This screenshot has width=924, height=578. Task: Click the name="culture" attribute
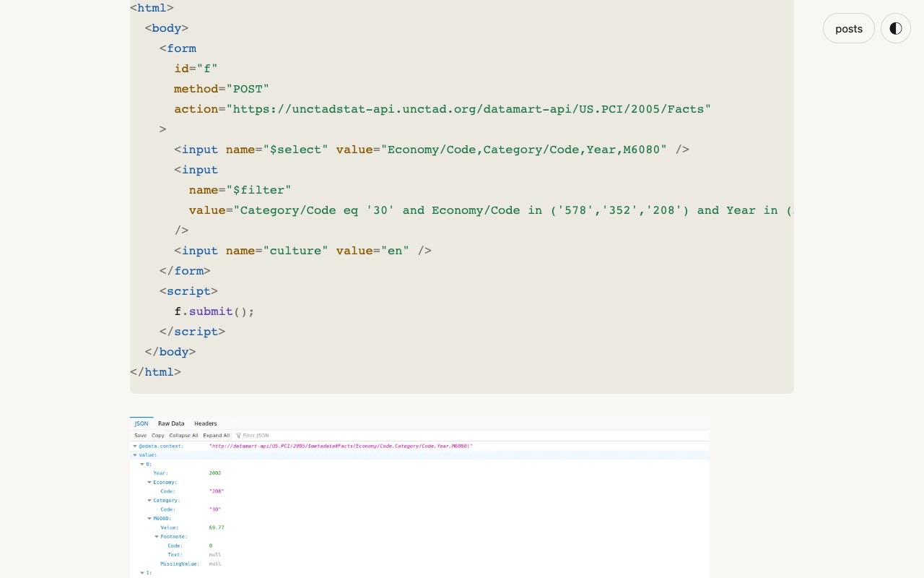(277, 251)
